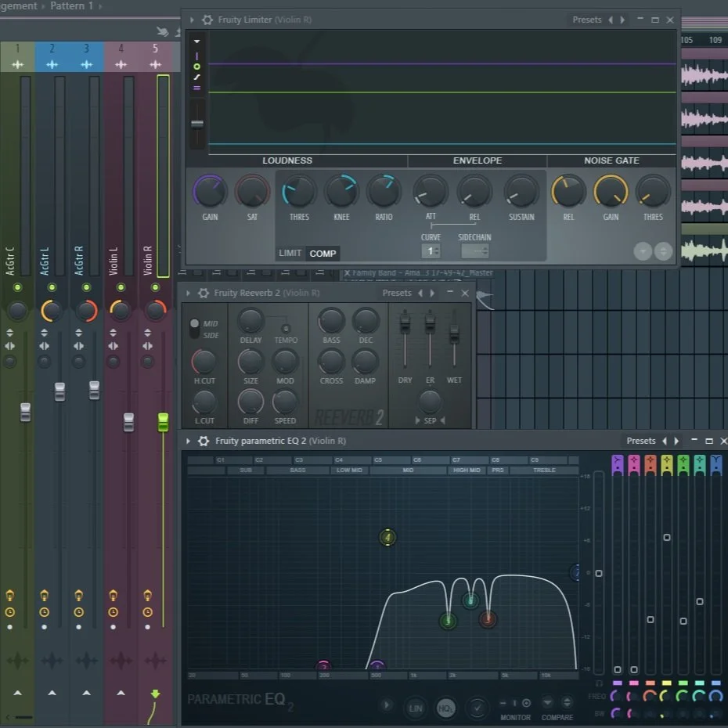This screenshot has width=728, height=728.
Task: Open the Fruity Limiter gear settings
Action: tap(207, 20)
